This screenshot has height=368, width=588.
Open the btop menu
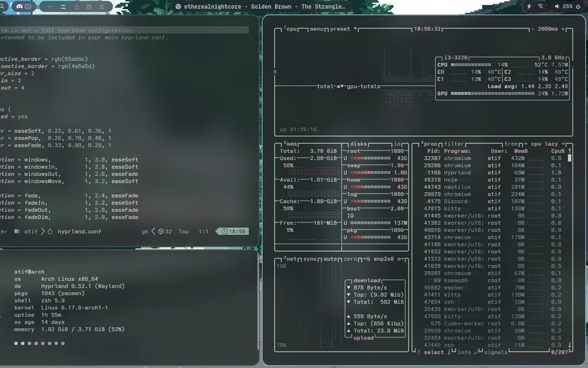317,29
